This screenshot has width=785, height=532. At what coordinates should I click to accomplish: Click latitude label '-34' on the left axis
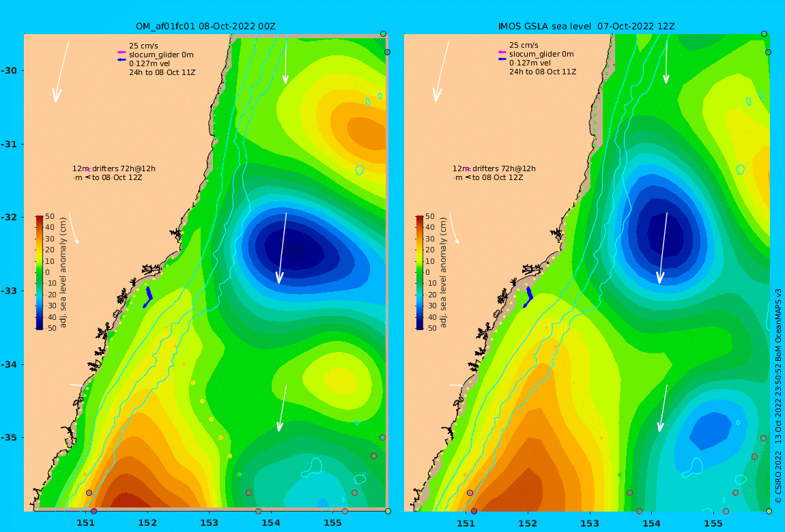[x=9, y=364]
